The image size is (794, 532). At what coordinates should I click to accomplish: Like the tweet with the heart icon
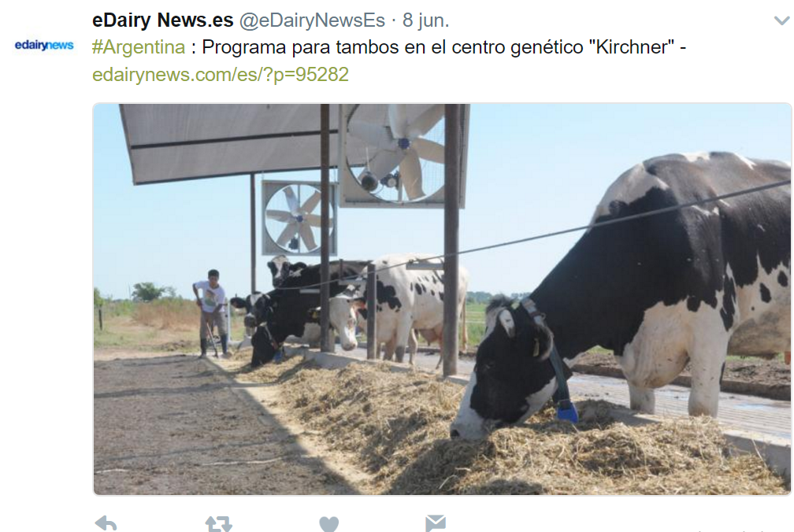328,524
